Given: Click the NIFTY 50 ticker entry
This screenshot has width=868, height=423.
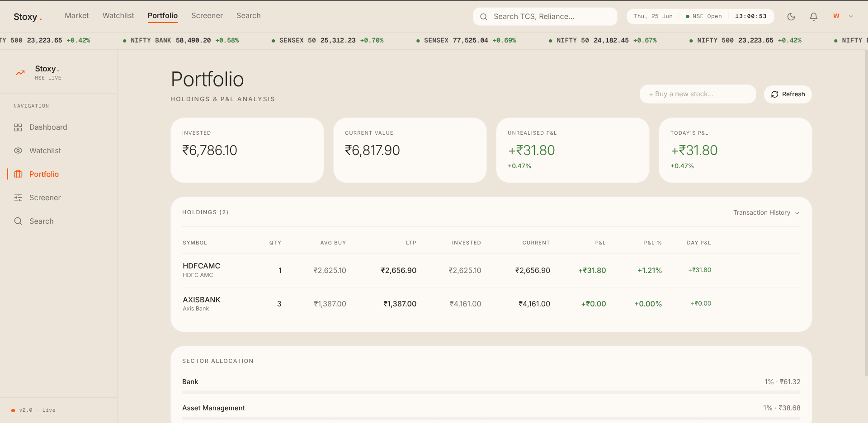Looking at the screenshot, I should tap(603, 41).
